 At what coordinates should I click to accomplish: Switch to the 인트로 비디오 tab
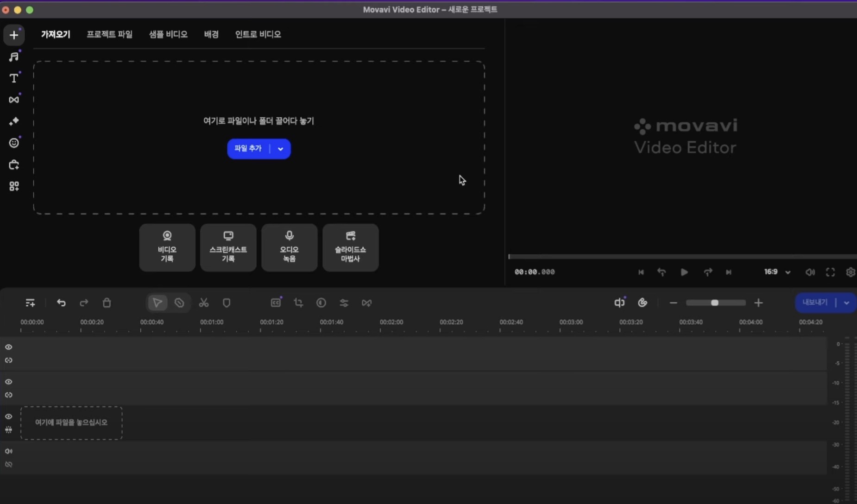click(258, 34)
